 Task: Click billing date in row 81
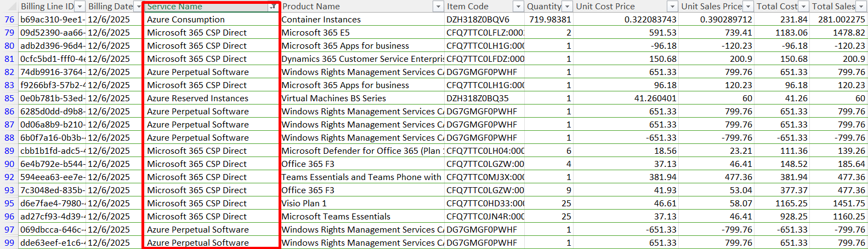pyautogui.click(x=115, y=59)
